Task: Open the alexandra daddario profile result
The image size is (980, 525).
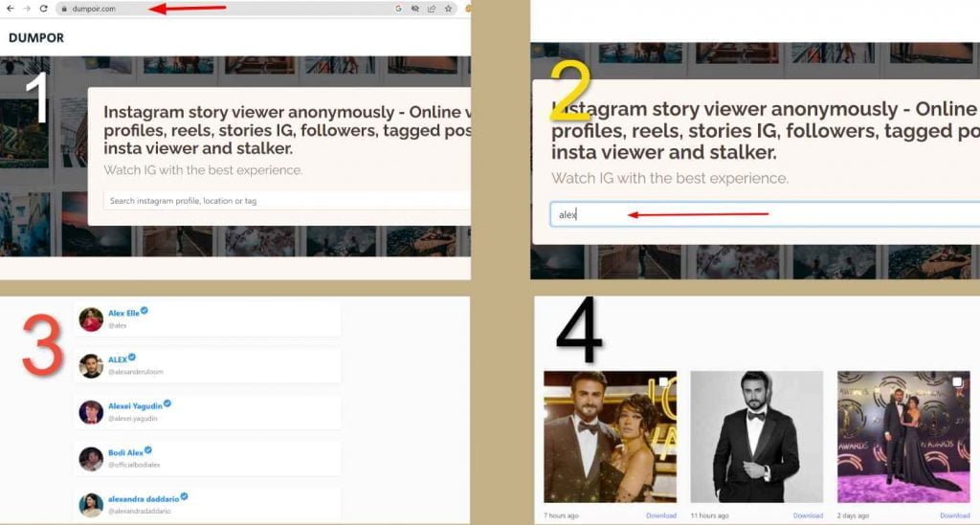Action: point(144,499)
